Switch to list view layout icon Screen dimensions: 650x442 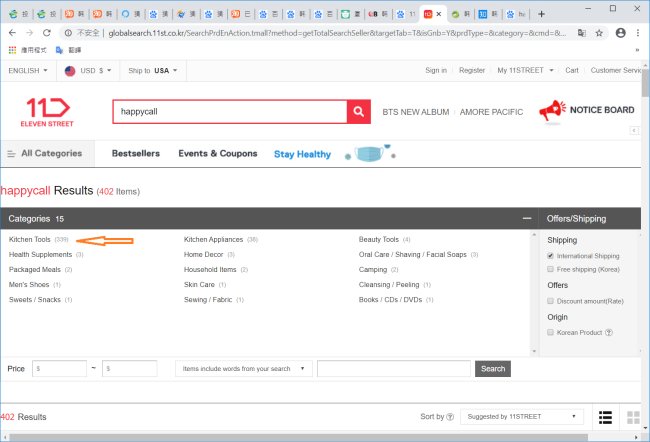tap(605, 416)
